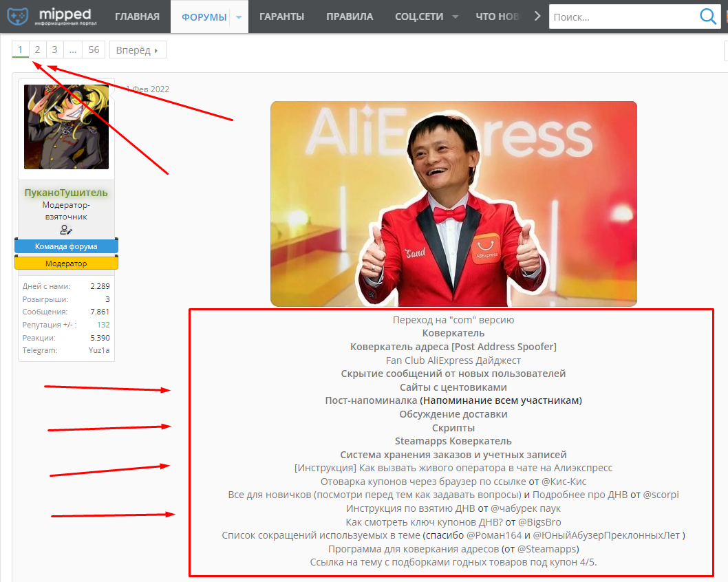Open link to купон 4/5 product selections

click(453, 562)
